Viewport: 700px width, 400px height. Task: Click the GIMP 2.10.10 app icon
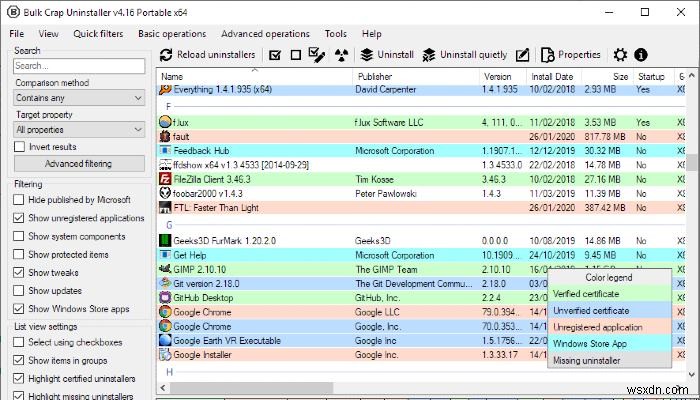pos(165,269)
